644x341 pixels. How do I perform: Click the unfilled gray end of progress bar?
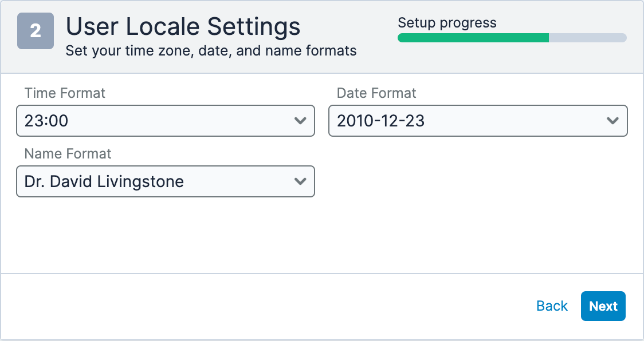590,38
